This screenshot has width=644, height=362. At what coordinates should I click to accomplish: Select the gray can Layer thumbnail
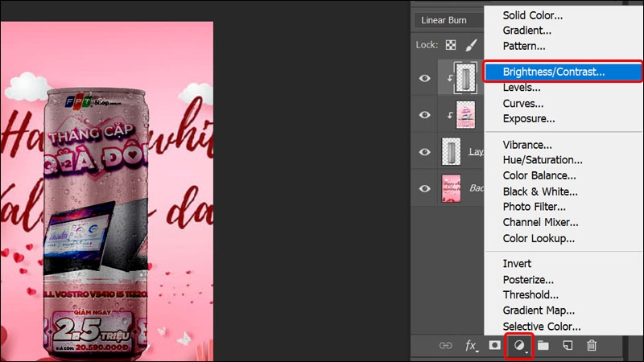point(451,151)
